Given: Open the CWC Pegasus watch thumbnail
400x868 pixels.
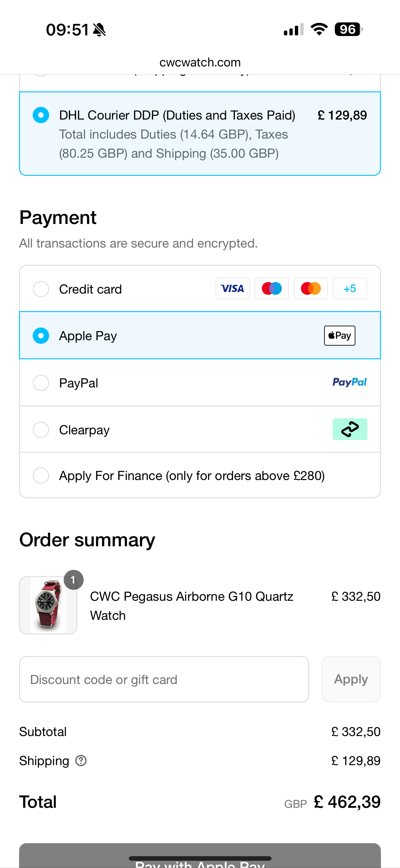Looking at the screenshot, I should point(48,605).
